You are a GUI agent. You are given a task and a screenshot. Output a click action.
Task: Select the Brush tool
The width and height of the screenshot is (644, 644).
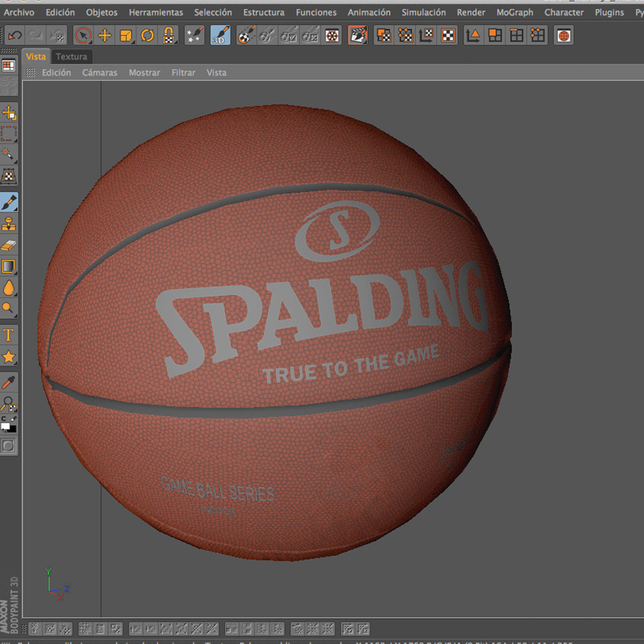(x=9, y=202)
